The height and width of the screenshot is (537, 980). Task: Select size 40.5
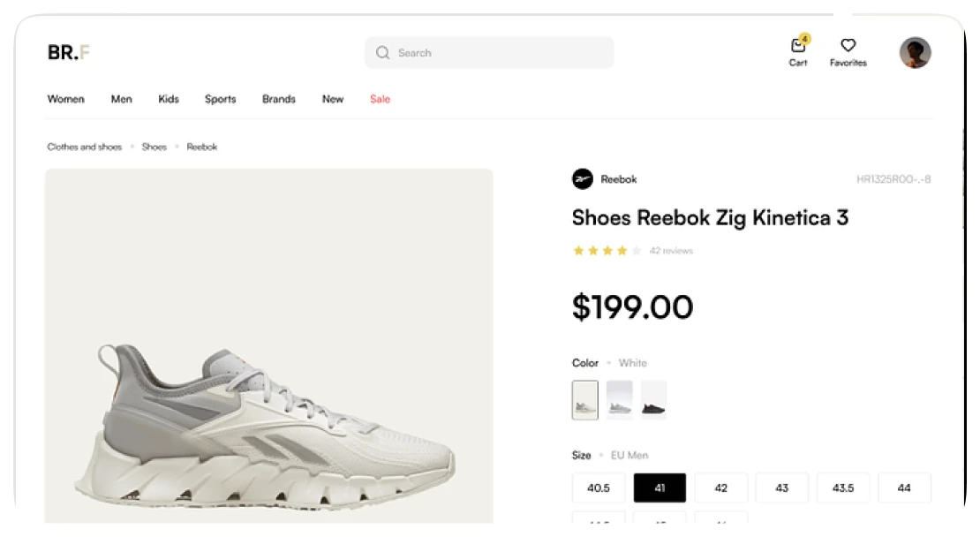pos(599,488)
